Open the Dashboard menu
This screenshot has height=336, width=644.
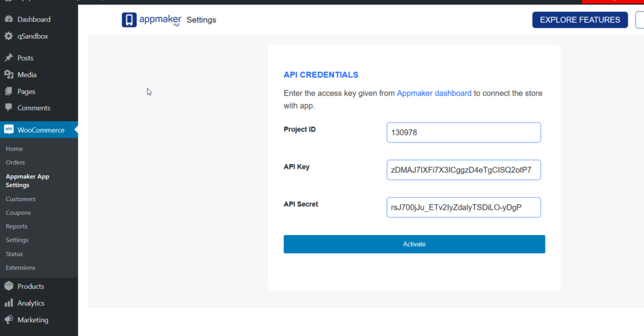[34, 19]
